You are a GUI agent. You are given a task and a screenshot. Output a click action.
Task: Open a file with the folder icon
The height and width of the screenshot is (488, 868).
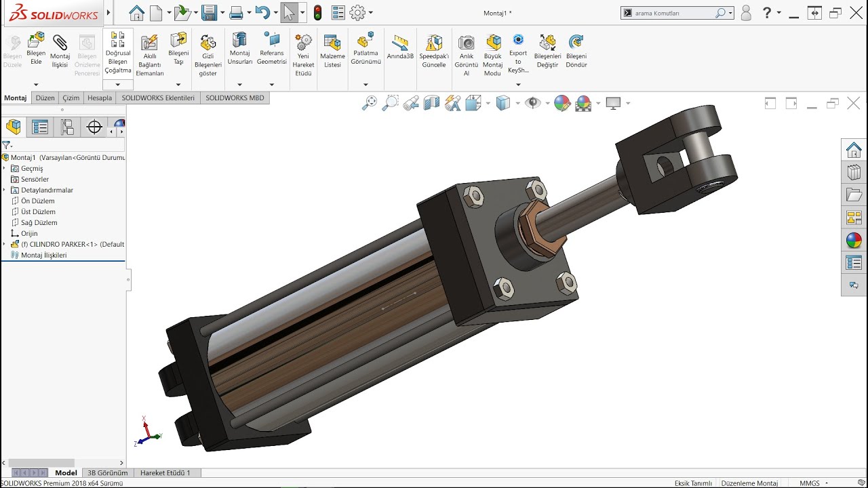[x=181, y=12]
